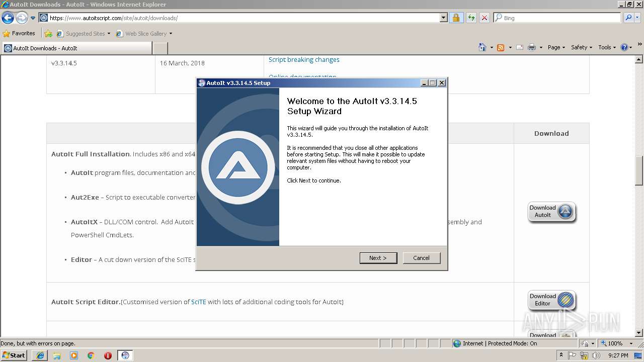
Task: Click the scrollbar down arrow
Action: pos(639,333)
